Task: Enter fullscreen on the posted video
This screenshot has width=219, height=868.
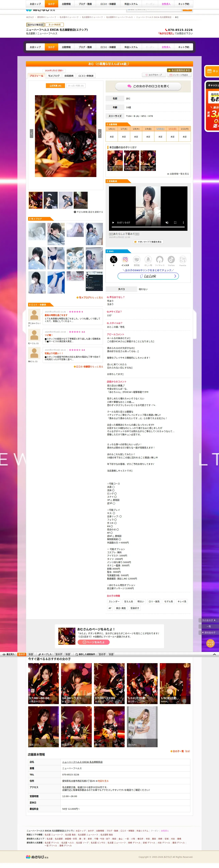Action: [175, 223]
